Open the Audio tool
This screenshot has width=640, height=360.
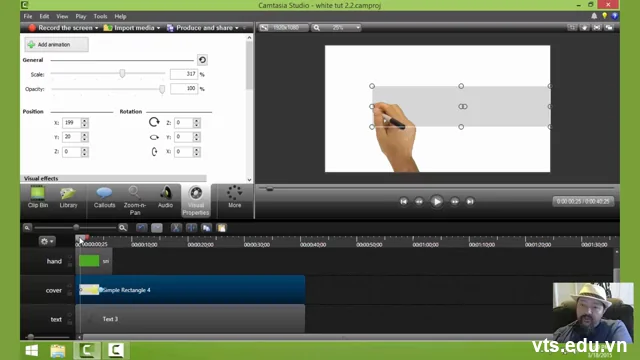(x=165, y=197)
